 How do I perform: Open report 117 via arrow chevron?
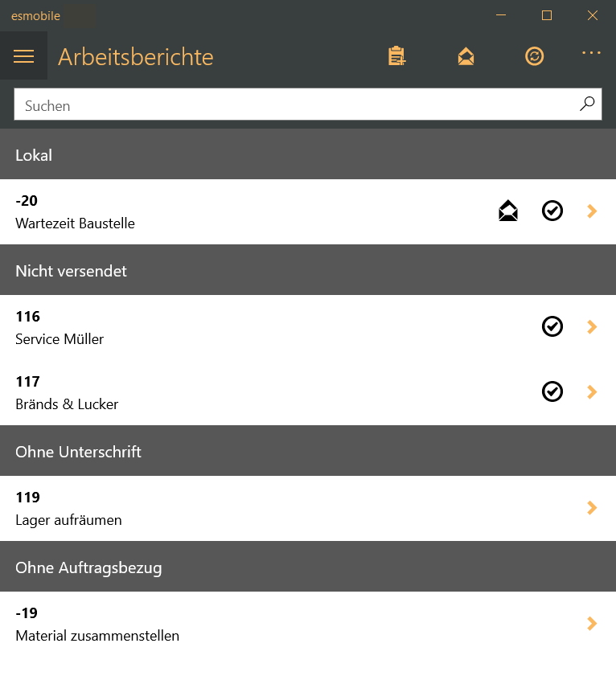tap(592, 391)
